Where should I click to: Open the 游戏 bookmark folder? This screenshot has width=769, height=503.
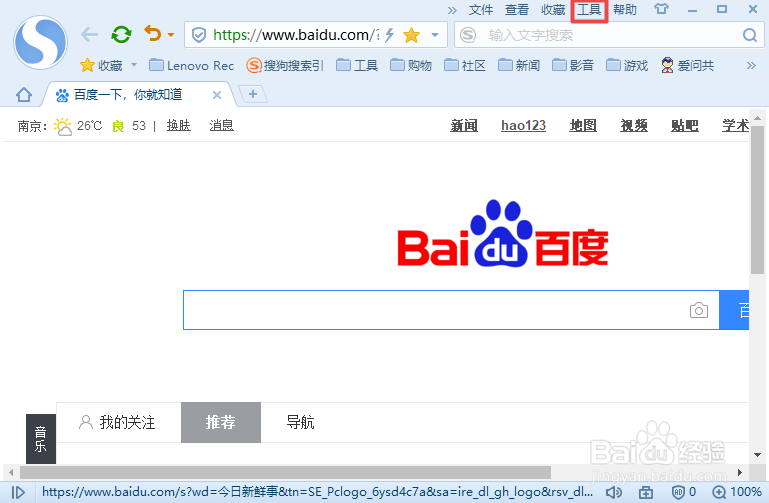point(627,65)
